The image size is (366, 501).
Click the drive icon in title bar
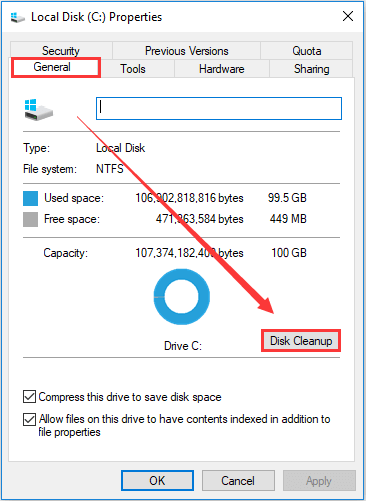tap(18, 17)
